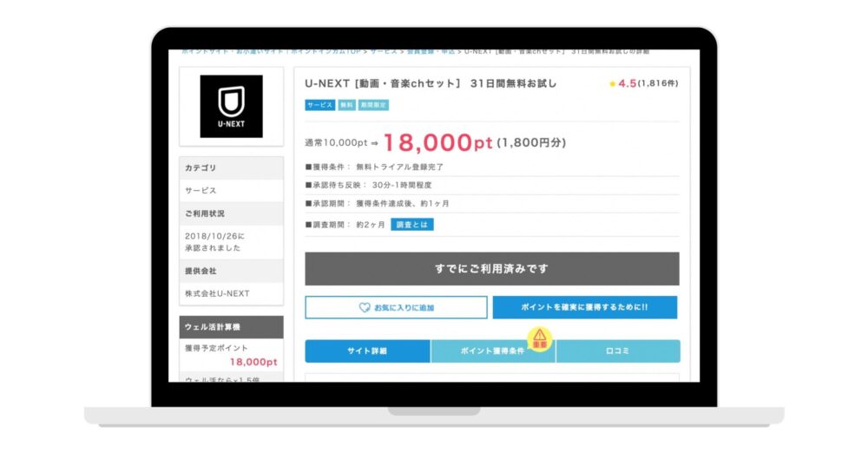
Task: Click 18,000pt in ウェル活計算機 panel
Action: tap(253, 362)
